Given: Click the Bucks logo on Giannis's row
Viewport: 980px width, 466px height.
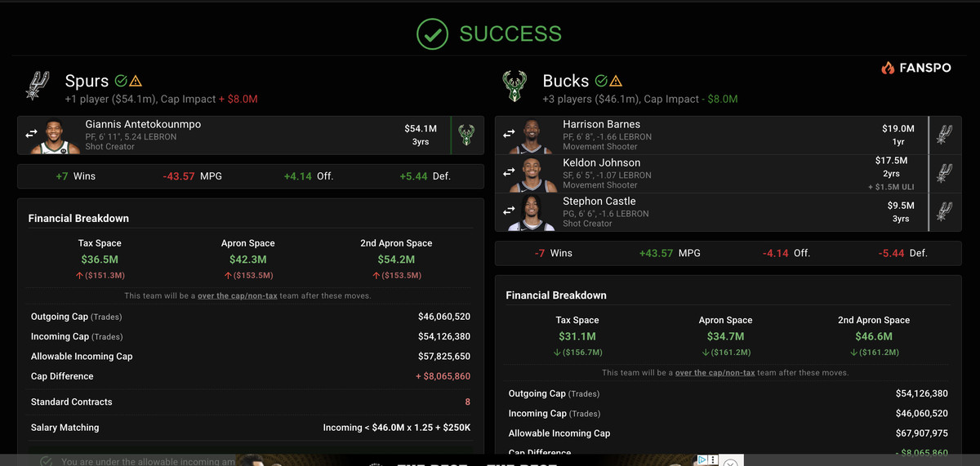Looking at the screenshot, I should click(466, 135).
